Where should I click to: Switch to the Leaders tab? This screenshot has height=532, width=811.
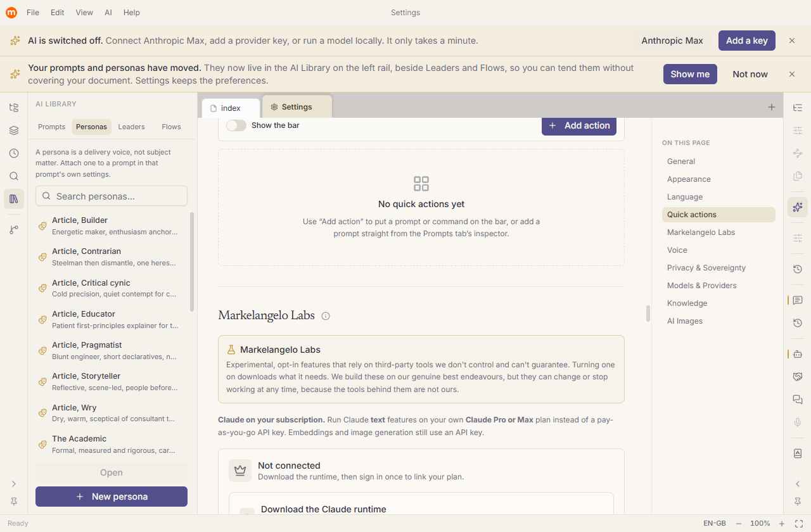[x=132, y=127]
